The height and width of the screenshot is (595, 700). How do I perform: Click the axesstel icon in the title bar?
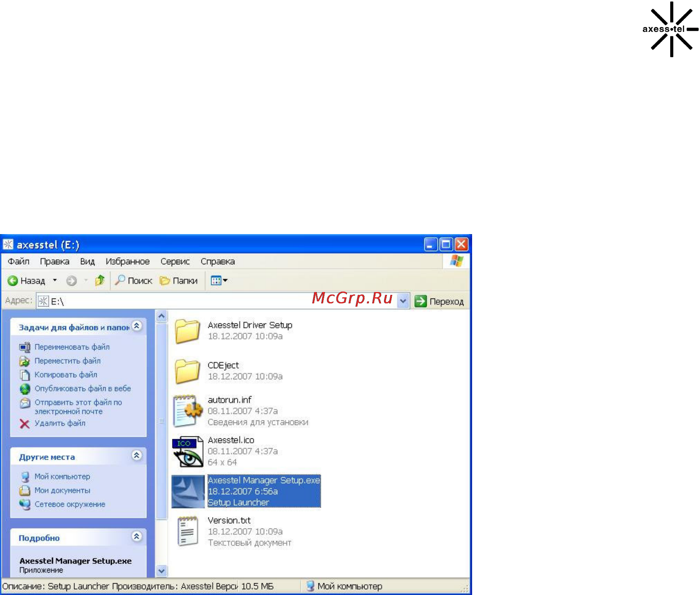tap(8, 244)
